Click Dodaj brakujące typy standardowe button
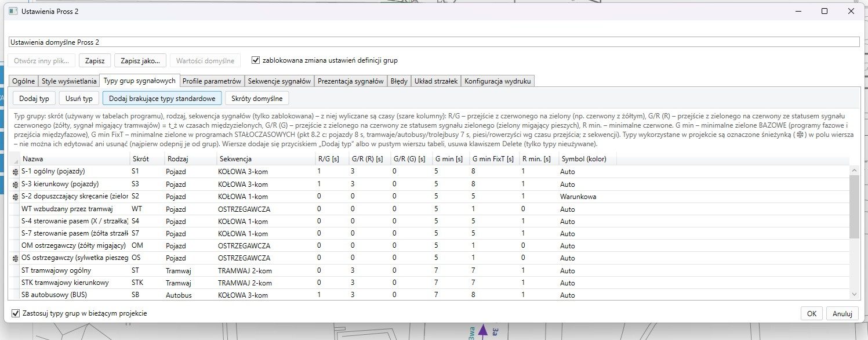 tap(162, 98)
